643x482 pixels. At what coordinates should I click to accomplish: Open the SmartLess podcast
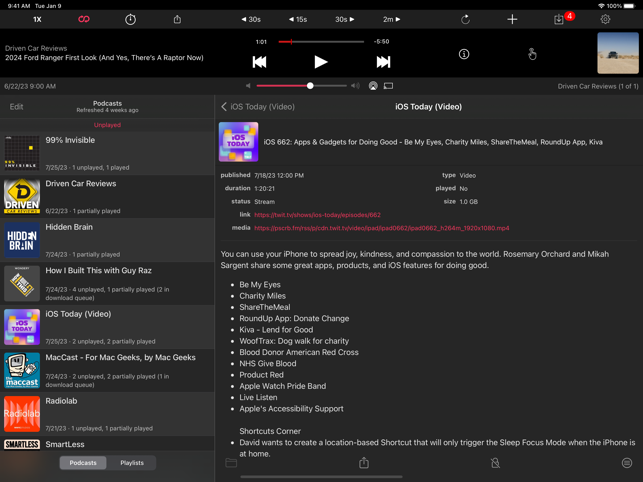(x=107, y=444)
